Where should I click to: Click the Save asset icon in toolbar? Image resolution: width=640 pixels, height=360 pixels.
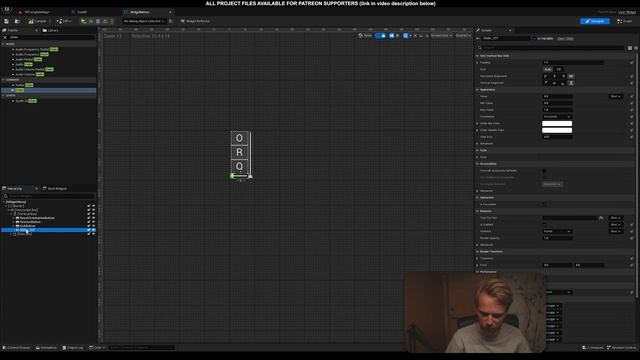tap(7, 21)
